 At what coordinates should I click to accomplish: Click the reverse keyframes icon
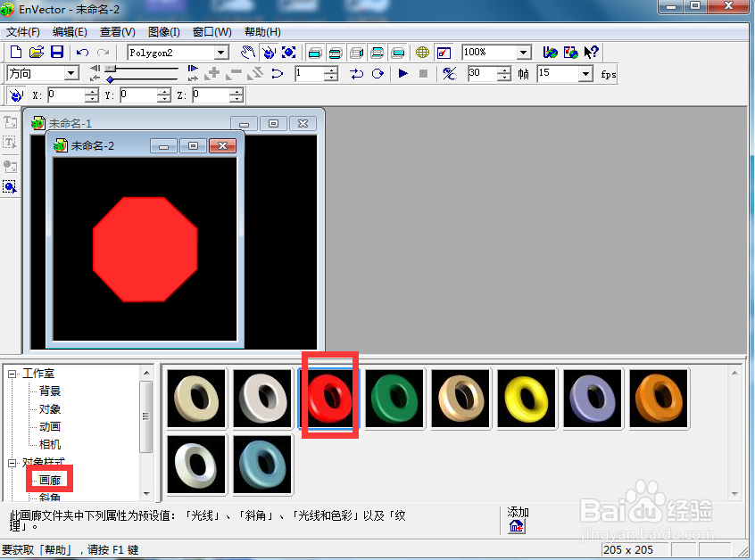[255, 74]
